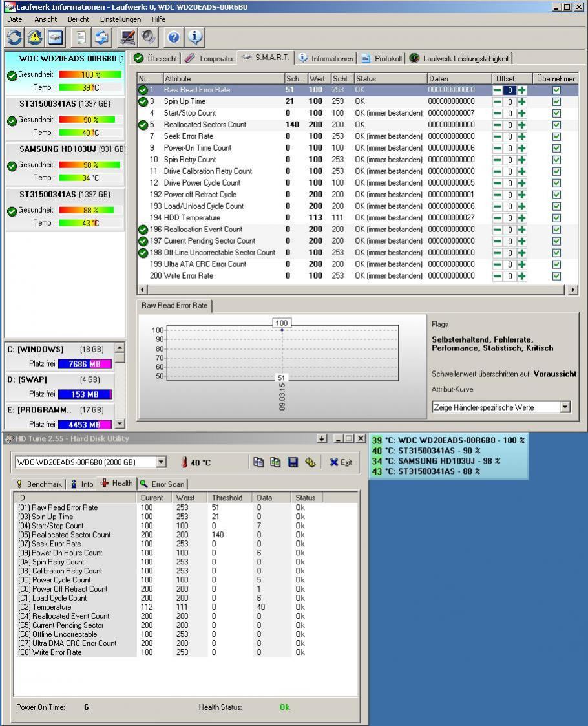Click the Attribute column header

[224, 79]
